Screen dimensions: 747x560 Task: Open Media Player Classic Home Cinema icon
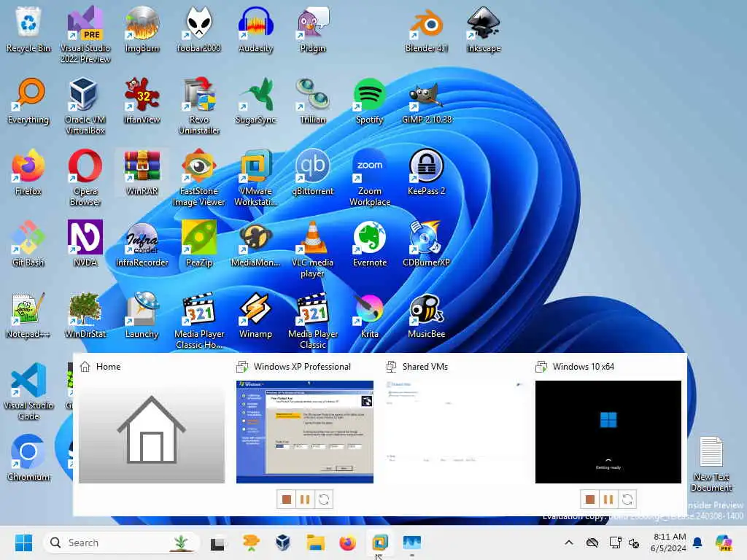click(x=198, y=320)
